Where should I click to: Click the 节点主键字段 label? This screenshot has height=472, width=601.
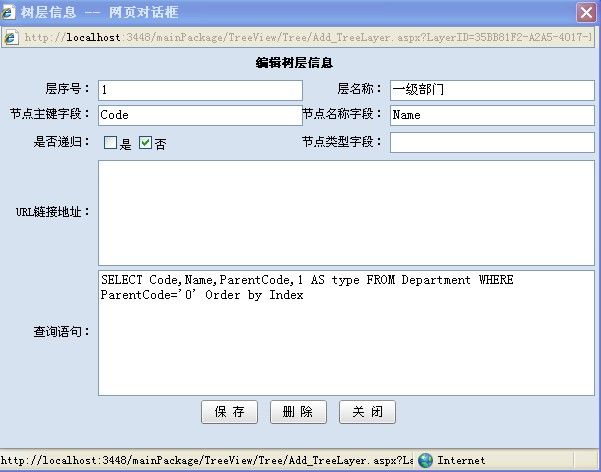click(x=50, y=114)
